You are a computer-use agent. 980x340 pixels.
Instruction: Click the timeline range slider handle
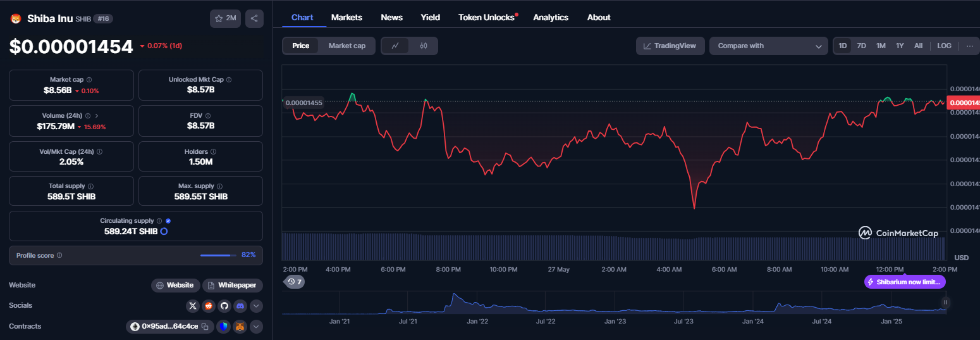[x=946, y=303]
